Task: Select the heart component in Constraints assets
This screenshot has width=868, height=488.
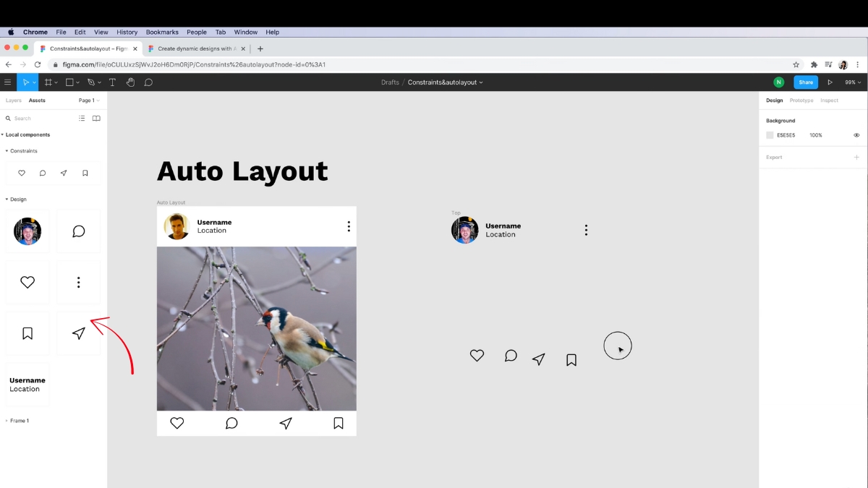Action: (22, 174)
